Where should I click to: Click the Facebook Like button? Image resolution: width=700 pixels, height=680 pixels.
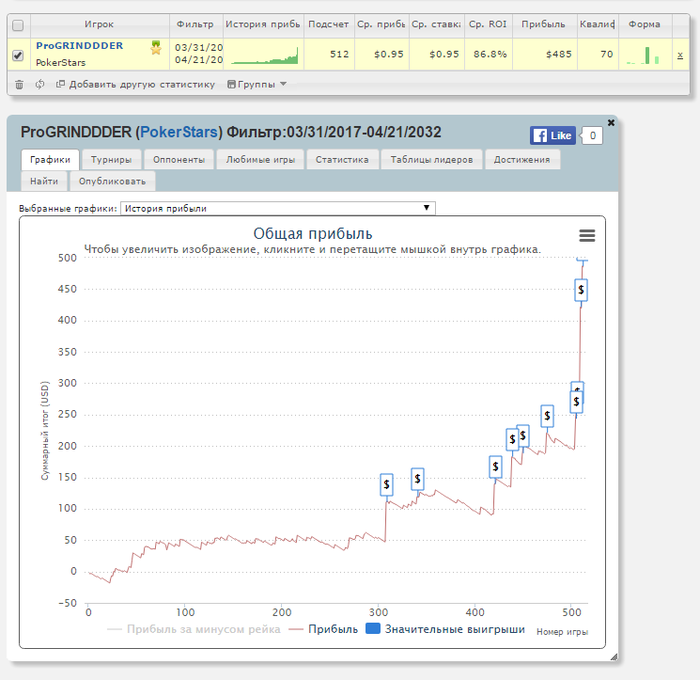pos(553,136)
